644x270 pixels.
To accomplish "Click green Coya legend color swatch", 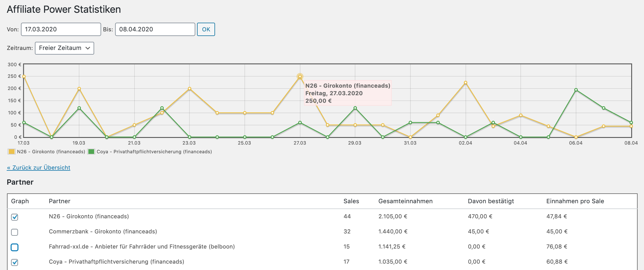I will [x=91, y=152].
